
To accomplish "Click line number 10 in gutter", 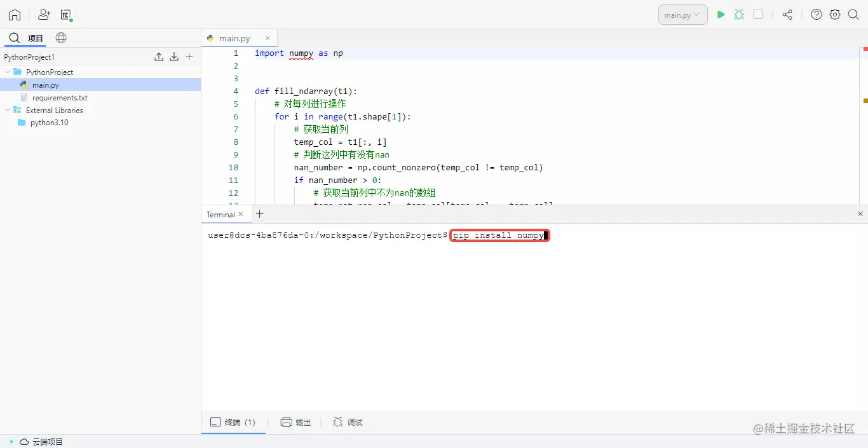I will click(233, 167).
